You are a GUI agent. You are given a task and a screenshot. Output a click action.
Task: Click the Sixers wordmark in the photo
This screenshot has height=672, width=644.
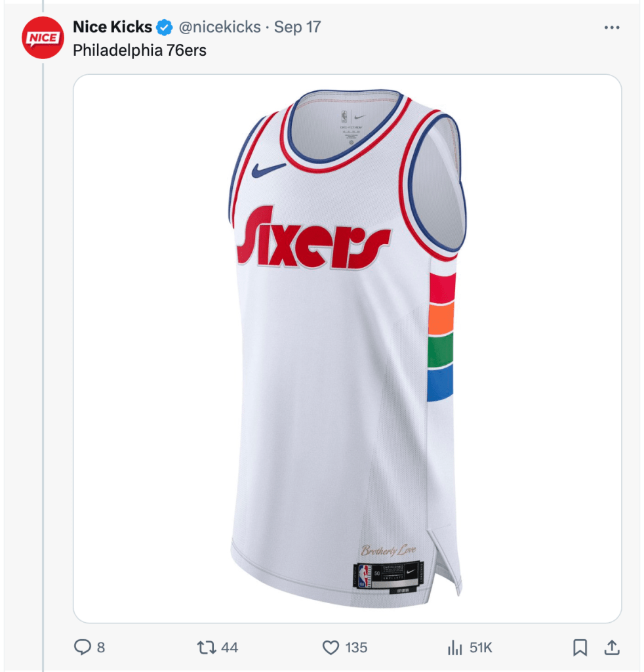tap(314, 238)
